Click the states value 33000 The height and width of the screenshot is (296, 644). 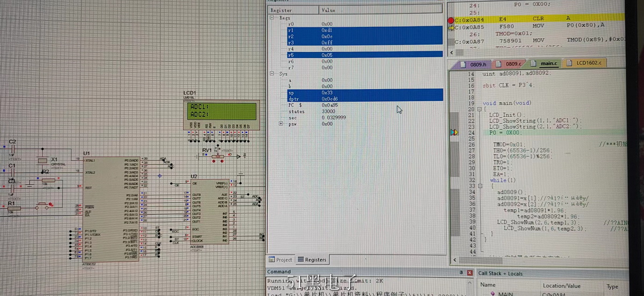(328, 111)
